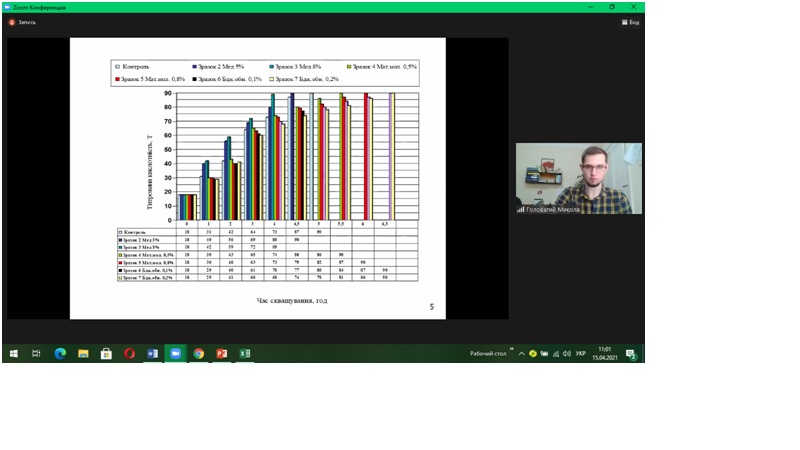
Task: Click the Зразок 2 Мед 5% legend swatch
Action: click(194, 67)
